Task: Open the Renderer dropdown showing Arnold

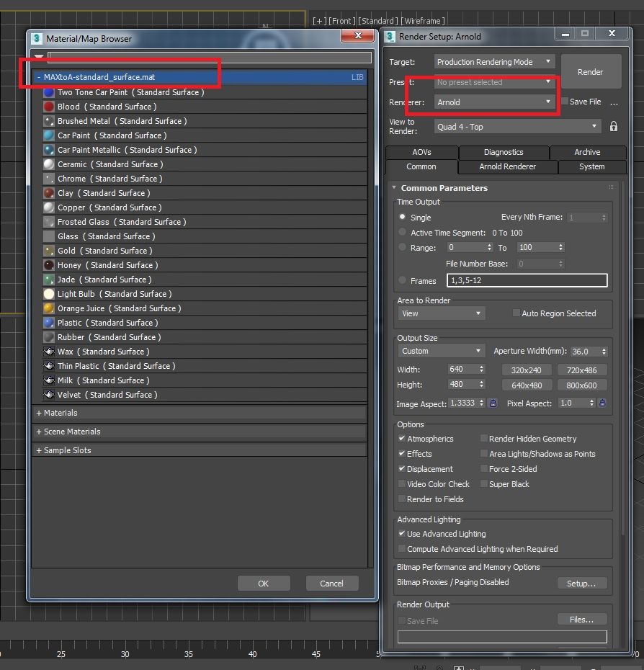Action: pyautogui.click(x=495, y=102)
